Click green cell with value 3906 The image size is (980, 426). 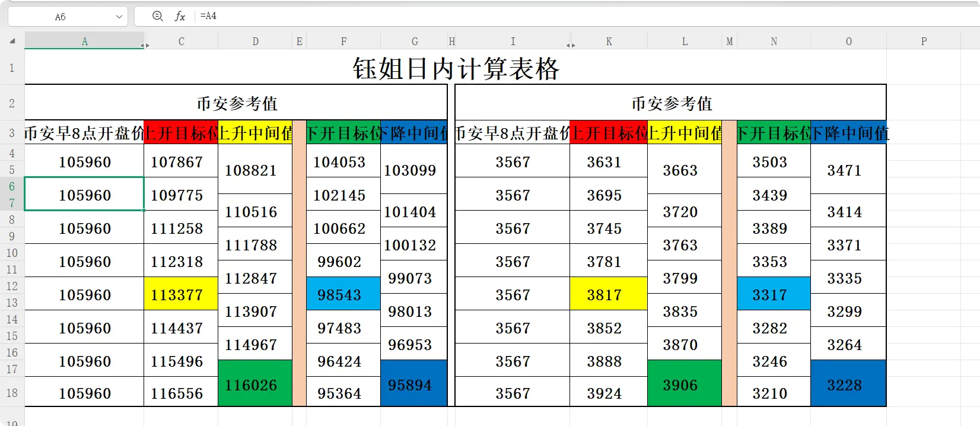click(x=685, y=383)
